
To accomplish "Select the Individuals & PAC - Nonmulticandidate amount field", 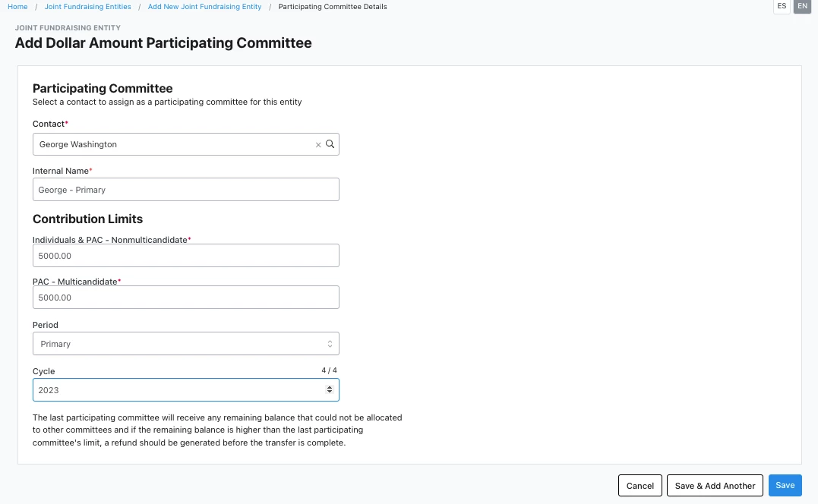I will 185,255.
